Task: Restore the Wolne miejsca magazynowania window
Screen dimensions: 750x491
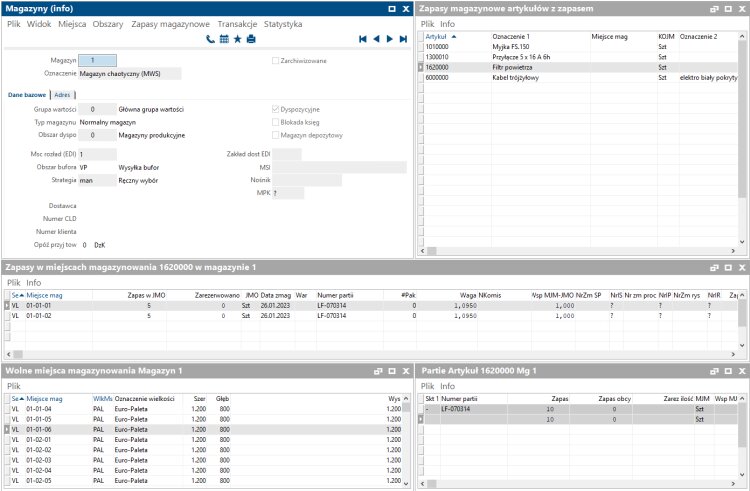Action: [x=378, y=371]
